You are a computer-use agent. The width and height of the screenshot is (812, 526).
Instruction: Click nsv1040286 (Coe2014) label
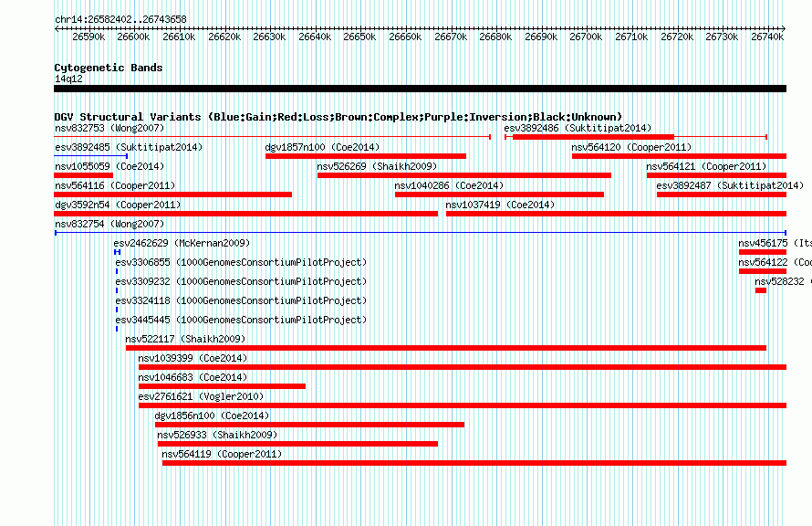coord(449,185)
